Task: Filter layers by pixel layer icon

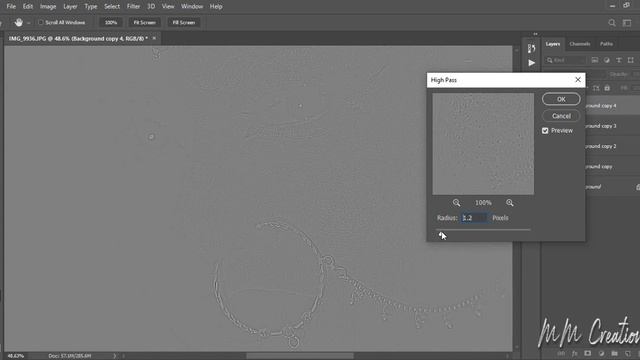Action: point(595,60)
